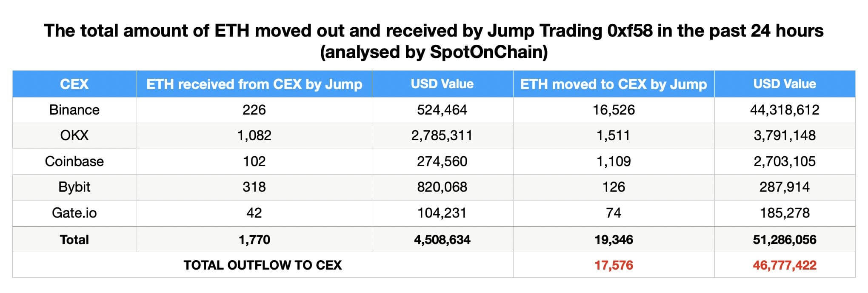
Task: Select the Binance row label
Action: [74, 110]
